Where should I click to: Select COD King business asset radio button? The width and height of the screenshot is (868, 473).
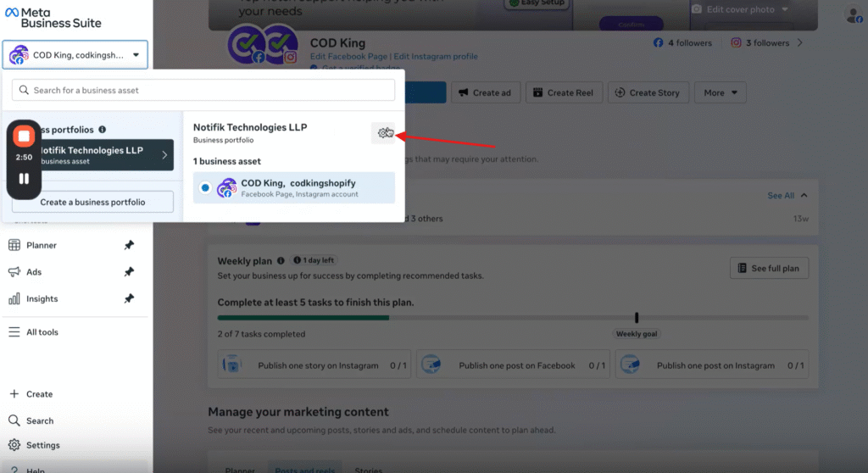tap(206, 187)
